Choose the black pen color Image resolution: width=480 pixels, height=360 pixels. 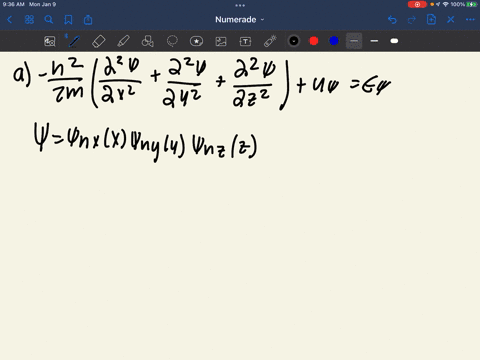294,41
